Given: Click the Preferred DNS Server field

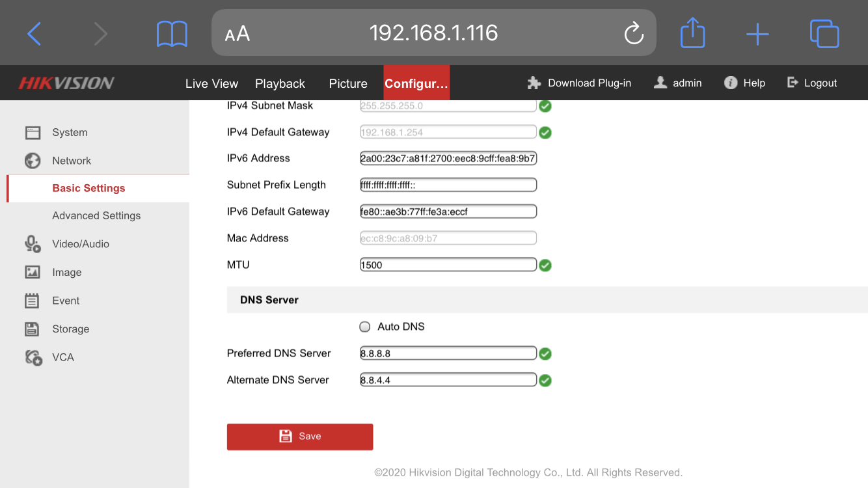Looking at the screenshot, I should 448,353.
